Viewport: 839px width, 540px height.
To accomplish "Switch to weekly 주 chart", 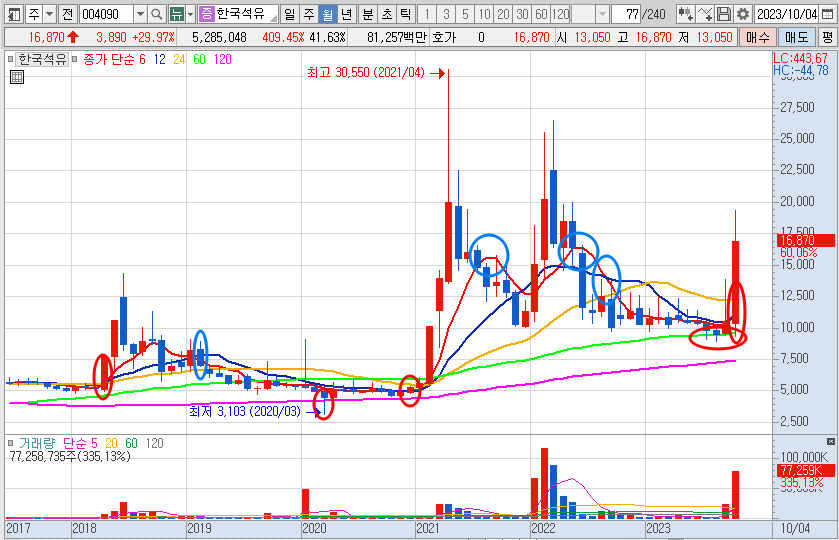I will coord(309,14).
